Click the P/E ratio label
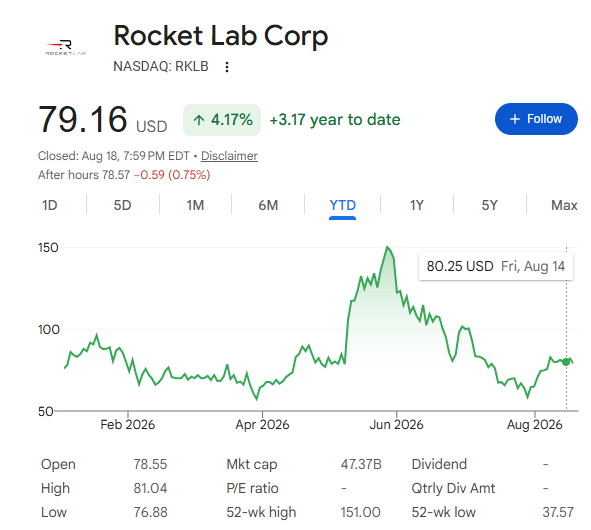This screenshot has height=530, width=591. tap(252, 489)
